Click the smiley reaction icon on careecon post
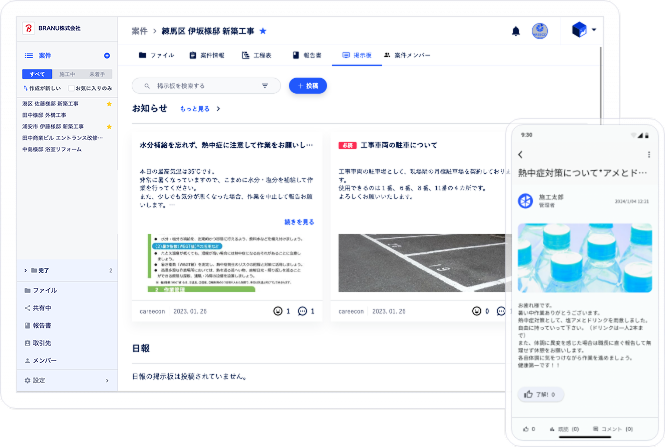 [277, 311]
